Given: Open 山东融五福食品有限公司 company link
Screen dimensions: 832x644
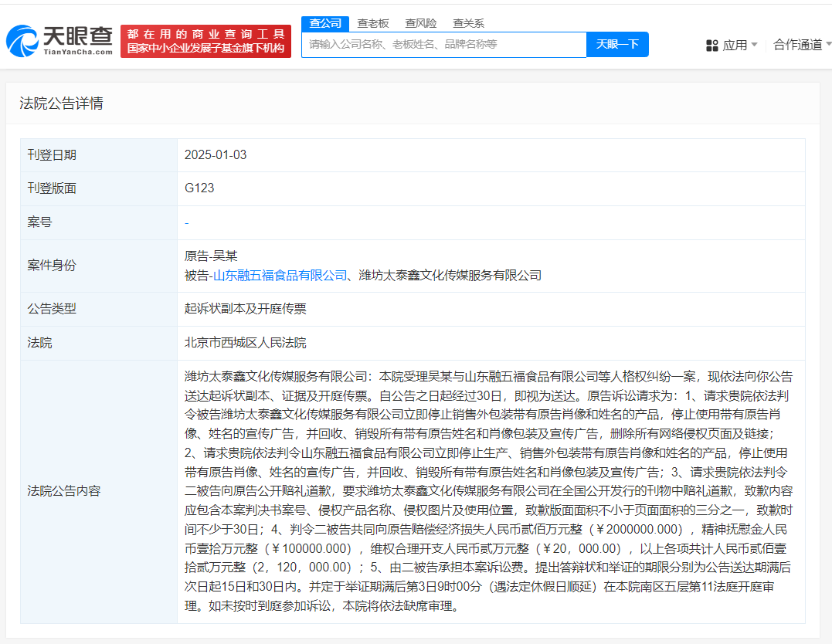Looking at the screenshot, I should point(280,276).
